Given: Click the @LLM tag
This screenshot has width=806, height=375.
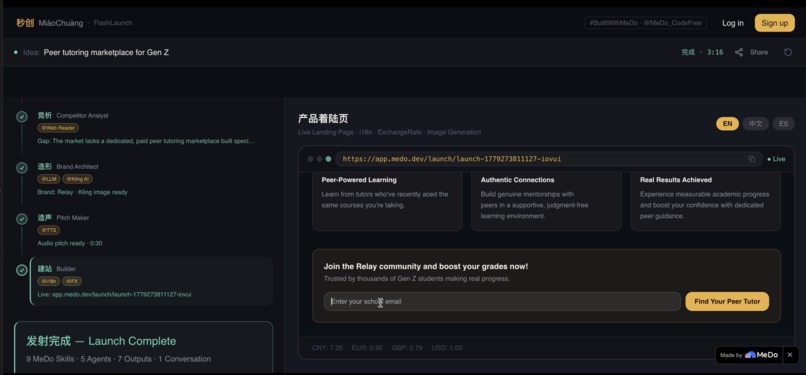Looking at the screenshot, I should pyautogui.click(x=48, y=179).
